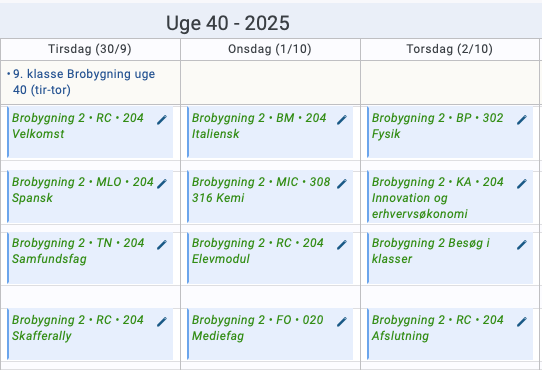Select the Tirsdag (30/9) column header
Image resolution: width=542 pixels, height=370 pixels.
[x=90, y=49]
